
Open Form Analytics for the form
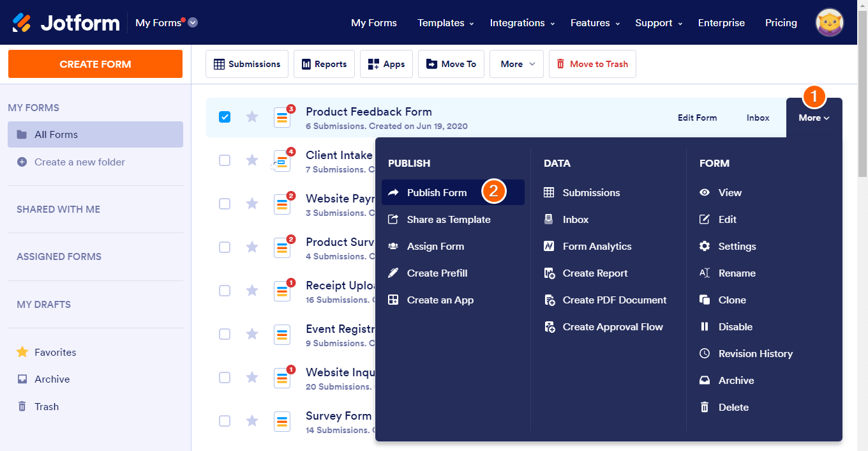tap(596, 246)
